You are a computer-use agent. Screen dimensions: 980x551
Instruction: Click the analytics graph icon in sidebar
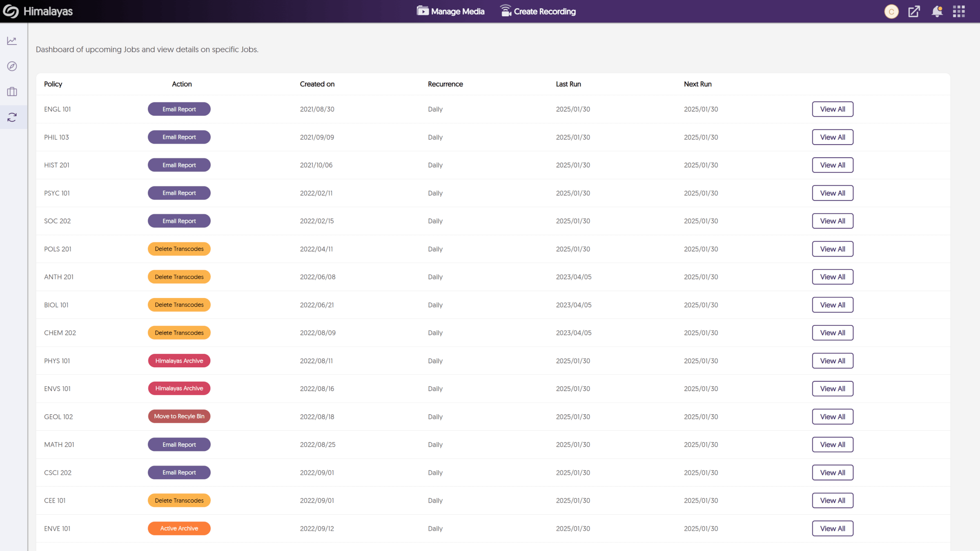pos(13,40)
